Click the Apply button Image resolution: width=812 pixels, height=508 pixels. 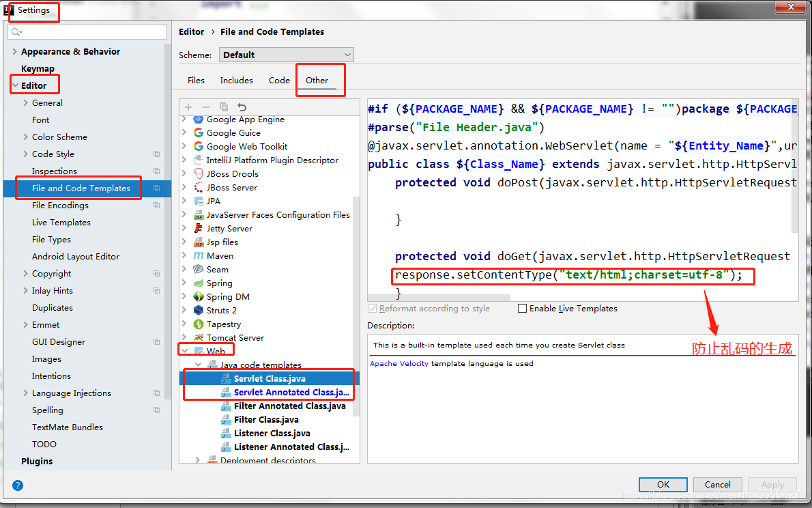pos(772,485)
